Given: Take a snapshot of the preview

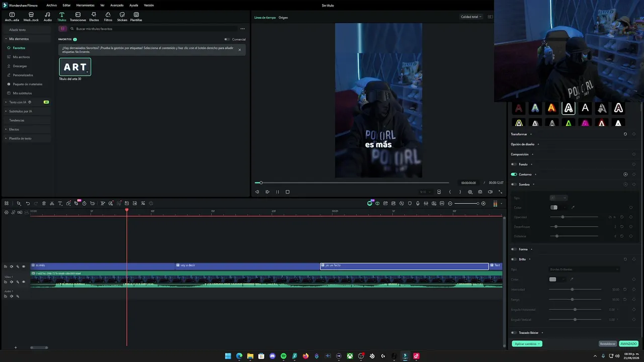Looking at the screenshot, I should (480, 192).
